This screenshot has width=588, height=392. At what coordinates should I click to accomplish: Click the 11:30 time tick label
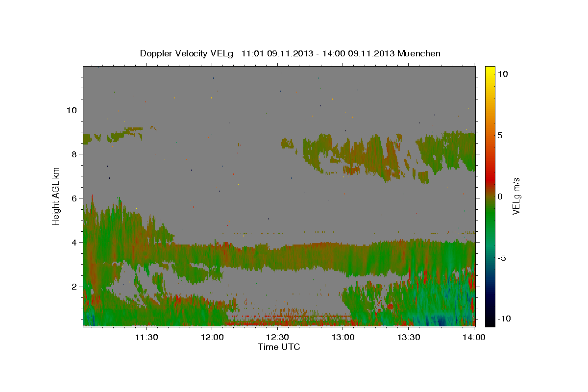coord(146,337)
